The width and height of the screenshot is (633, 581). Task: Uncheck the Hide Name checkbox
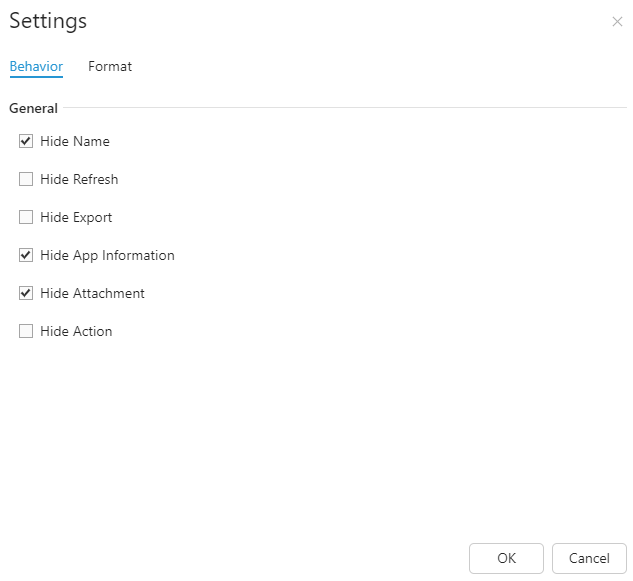tap(26, 141)
